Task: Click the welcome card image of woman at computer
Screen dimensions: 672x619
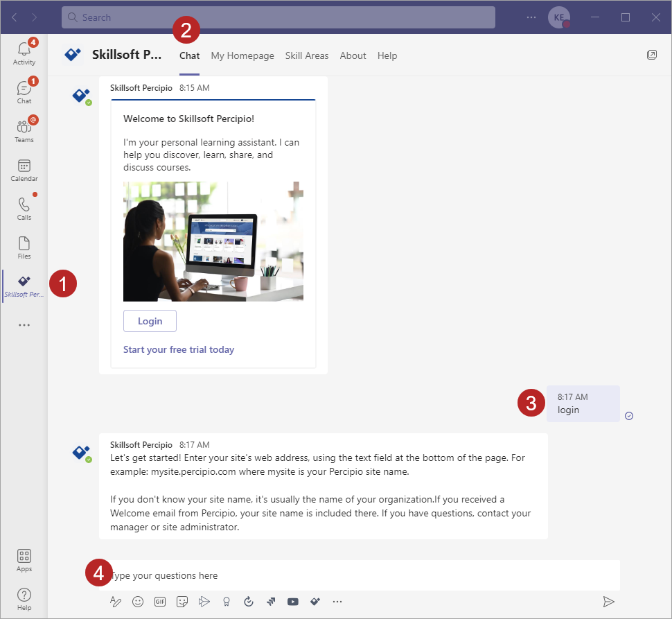Action: tap(213, 241)
